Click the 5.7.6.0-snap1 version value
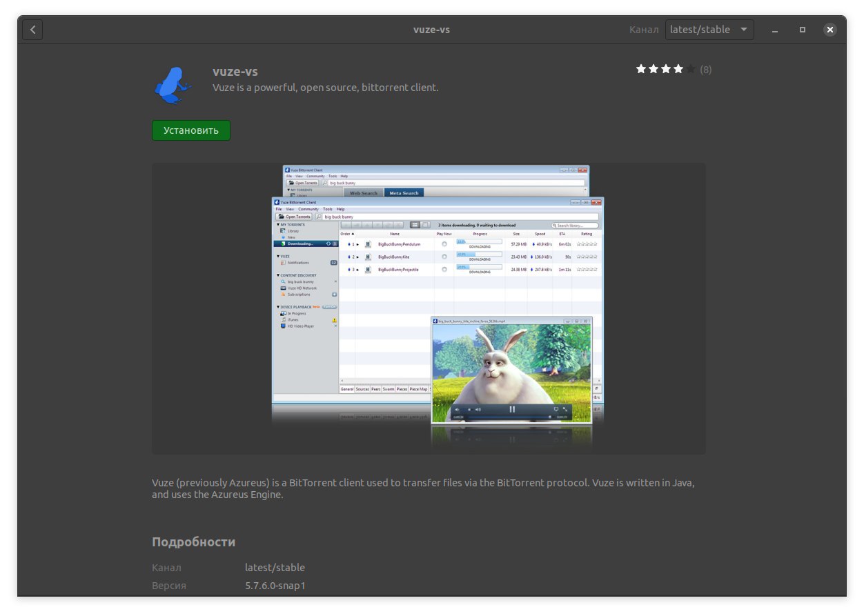 pyautogui.click(x=275, y=586)
